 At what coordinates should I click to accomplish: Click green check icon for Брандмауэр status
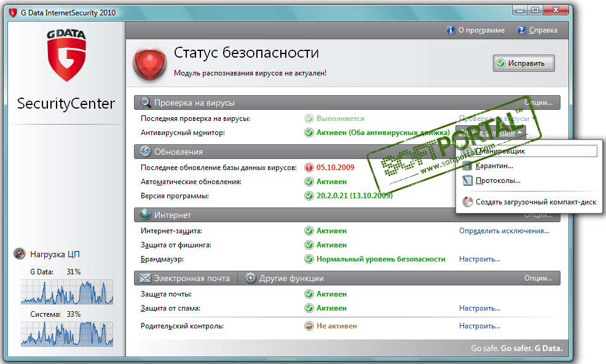309,259
